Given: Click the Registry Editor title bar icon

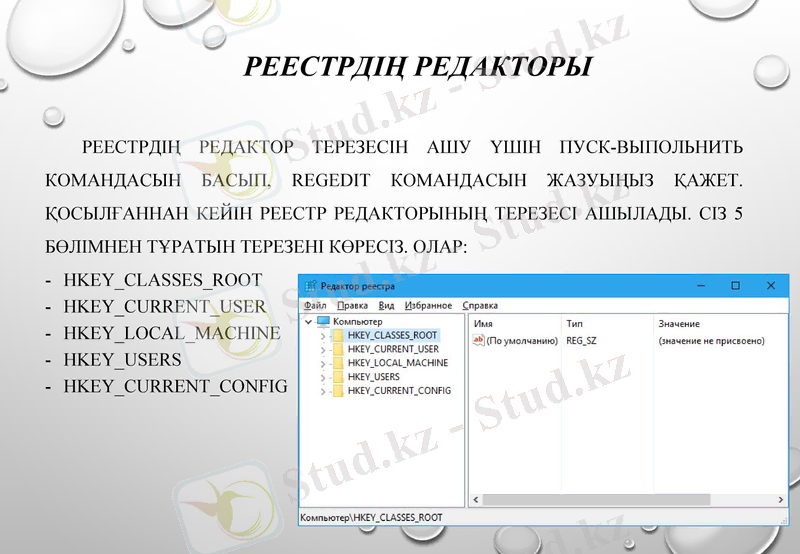Looking at the screenshot, I should [310, 286].
